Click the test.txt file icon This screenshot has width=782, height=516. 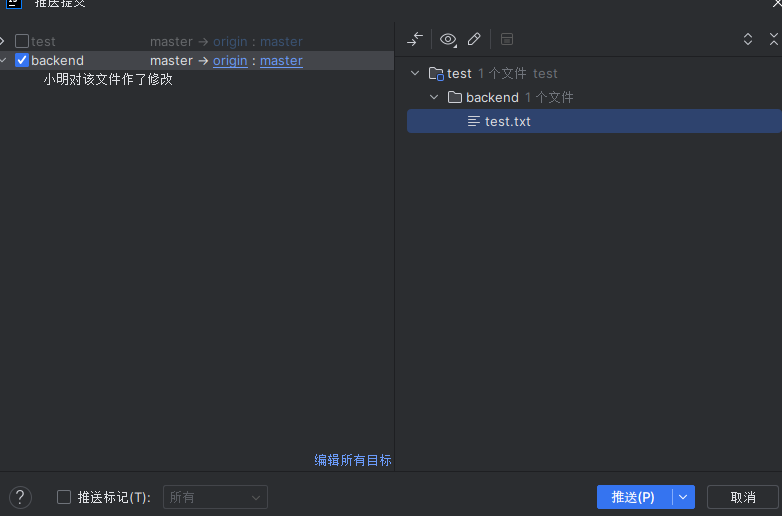coord(474,121)
